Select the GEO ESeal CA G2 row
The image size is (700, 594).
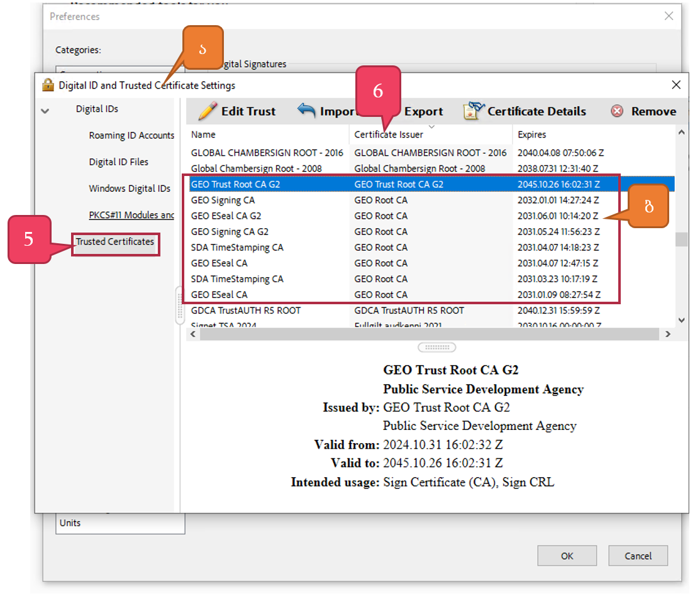(431, 216)
